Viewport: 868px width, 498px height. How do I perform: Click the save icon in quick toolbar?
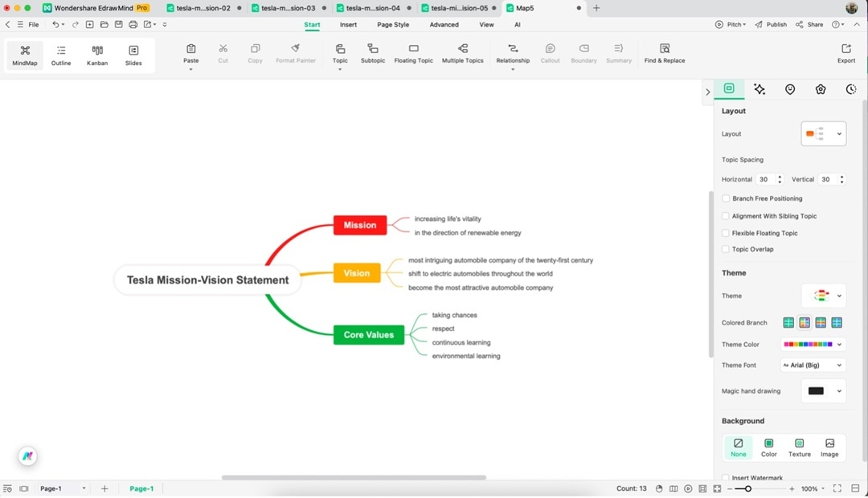(x=118, y=24)
